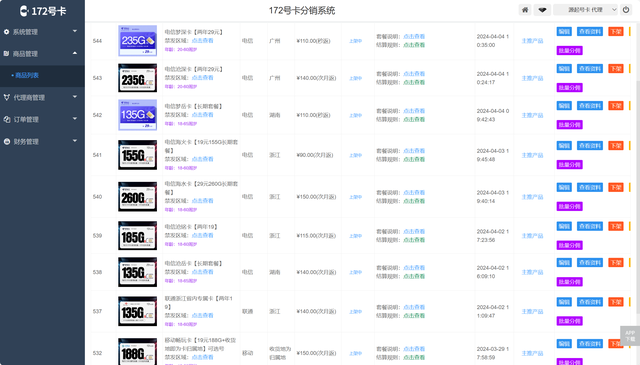This screenshot has width=640, height=365.
Task: Click price ¥115.00 for product 539
Action: click(316, 236)
